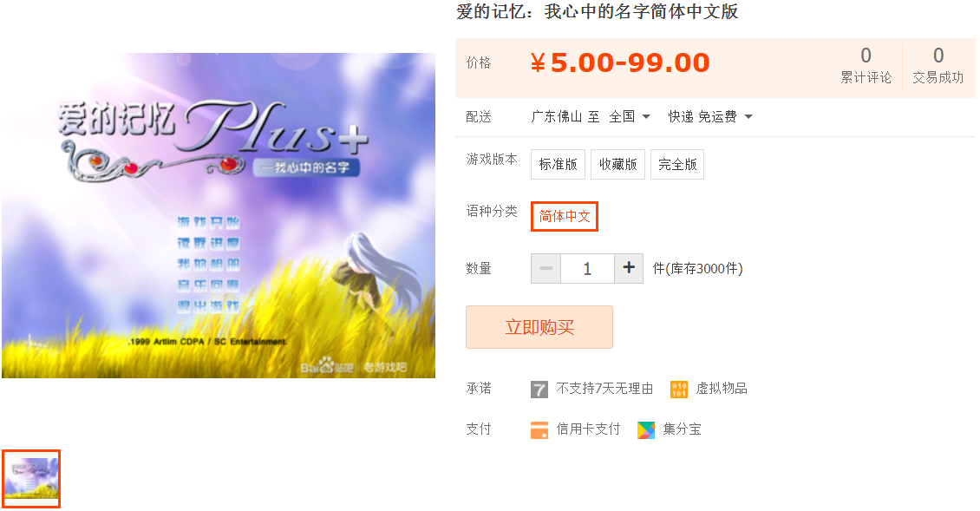This screenshot has height=511, width=980.
Task: Open the 累计评论 review count
Action: click(x=866, y=65)
